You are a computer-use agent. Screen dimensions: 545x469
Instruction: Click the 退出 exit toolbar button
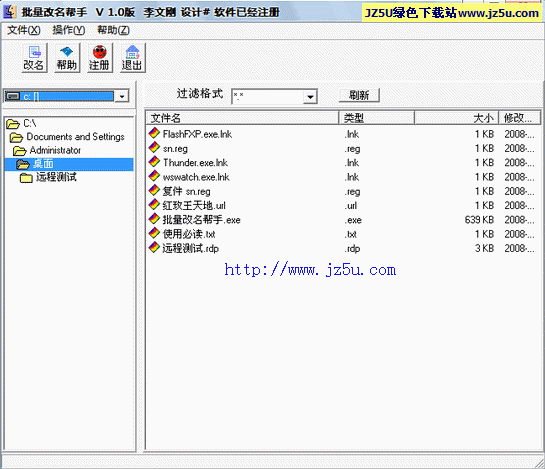(x=132, y=58)
